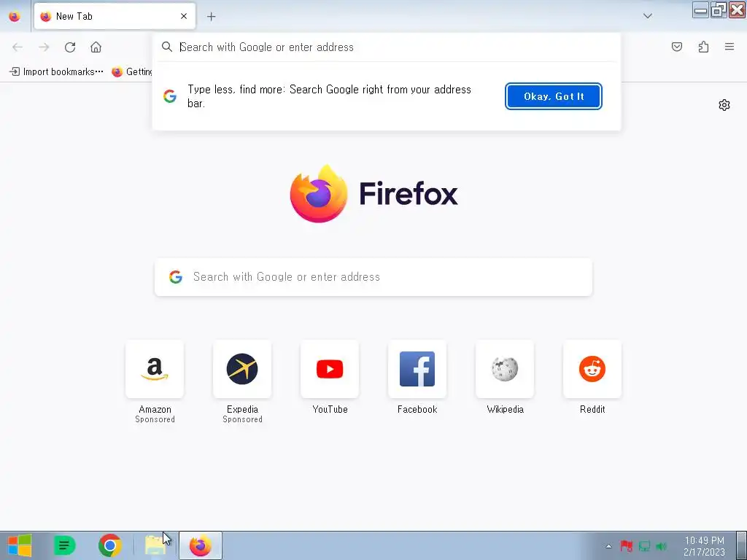Click the YouTube label text

pos(330,409)
